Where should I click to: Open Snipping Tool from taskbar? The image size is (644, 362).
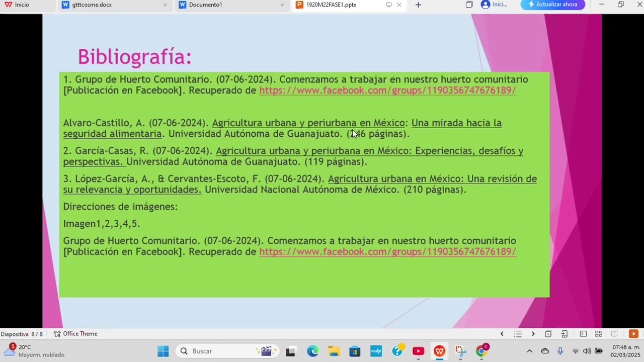(x=460, y=351)
